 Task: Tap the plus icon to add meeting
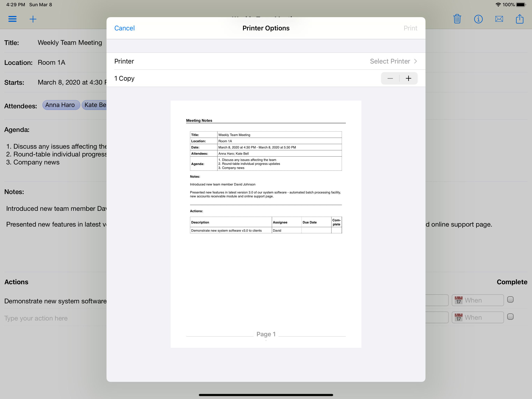33,19
